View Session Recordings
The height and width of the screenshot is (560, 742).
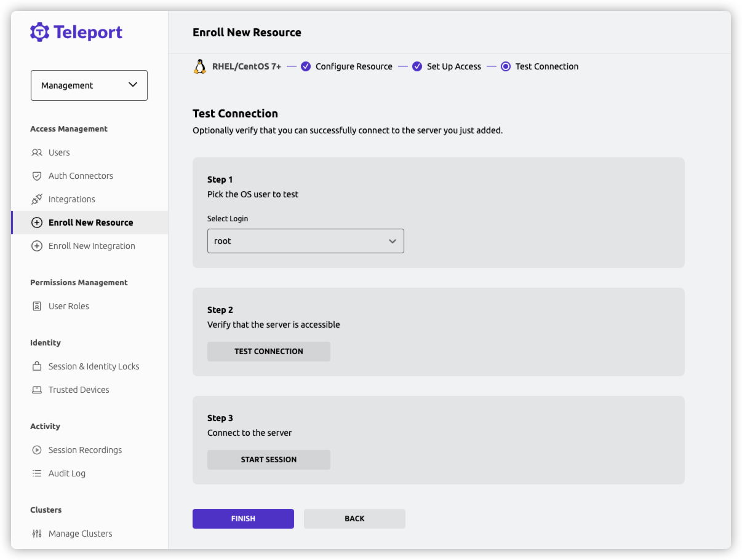89,450
